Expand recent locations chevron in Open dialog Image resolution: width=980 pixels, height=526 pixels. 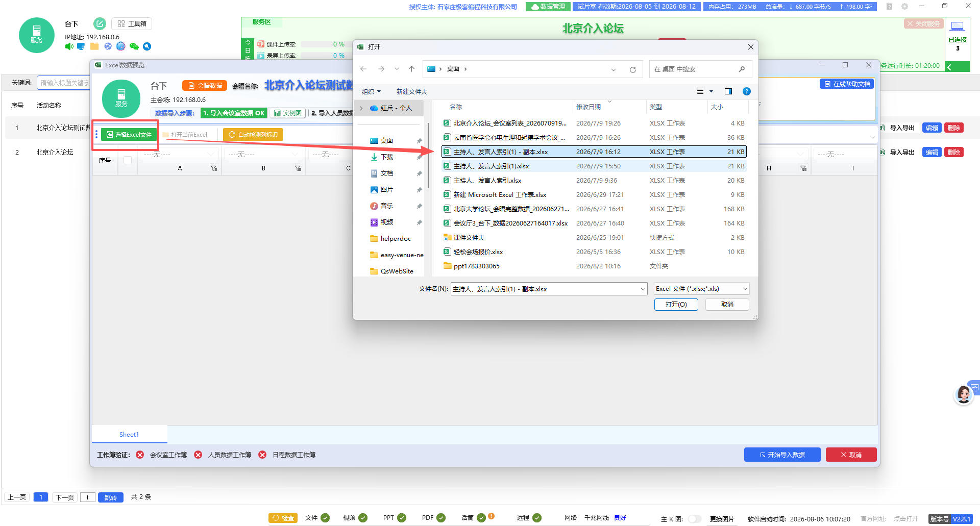click(397, 69)
